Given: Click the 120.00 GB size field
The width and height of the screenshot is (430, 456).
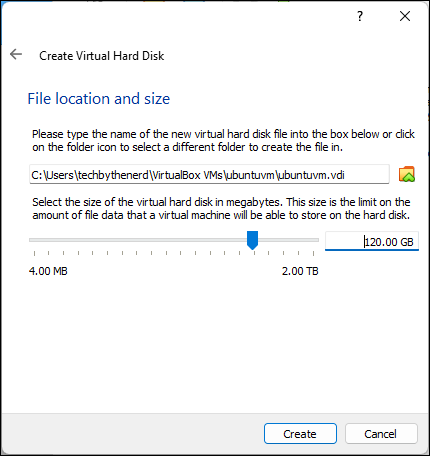Looking at the screenshot, I should (x=372, y=241).
